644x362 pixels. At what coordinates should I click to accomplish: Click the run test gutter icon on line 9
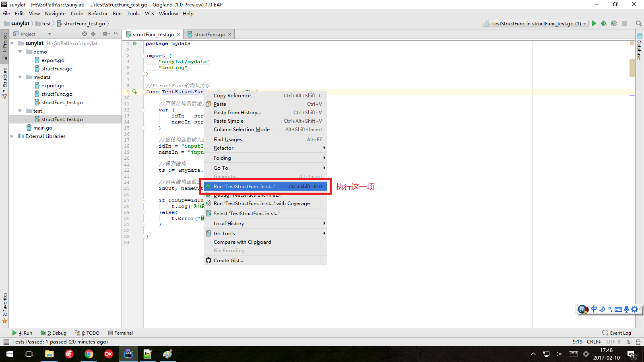pos(135,92)
